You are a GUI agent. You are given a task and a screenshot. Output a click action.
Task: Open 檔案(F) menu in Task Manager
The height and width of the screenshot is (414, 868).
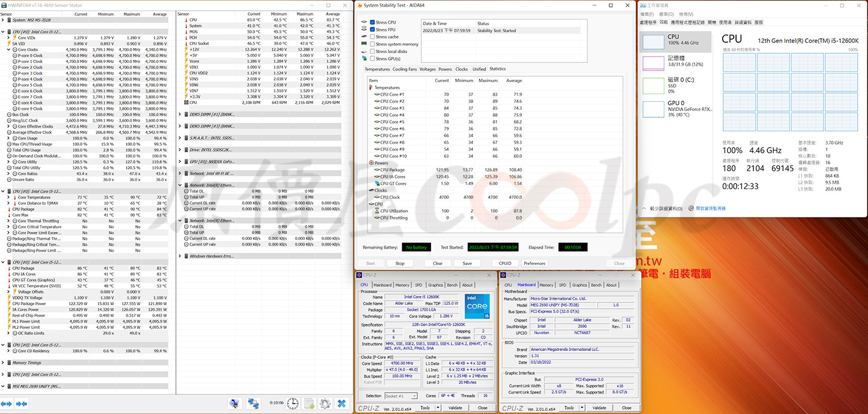tap(647, 14)
